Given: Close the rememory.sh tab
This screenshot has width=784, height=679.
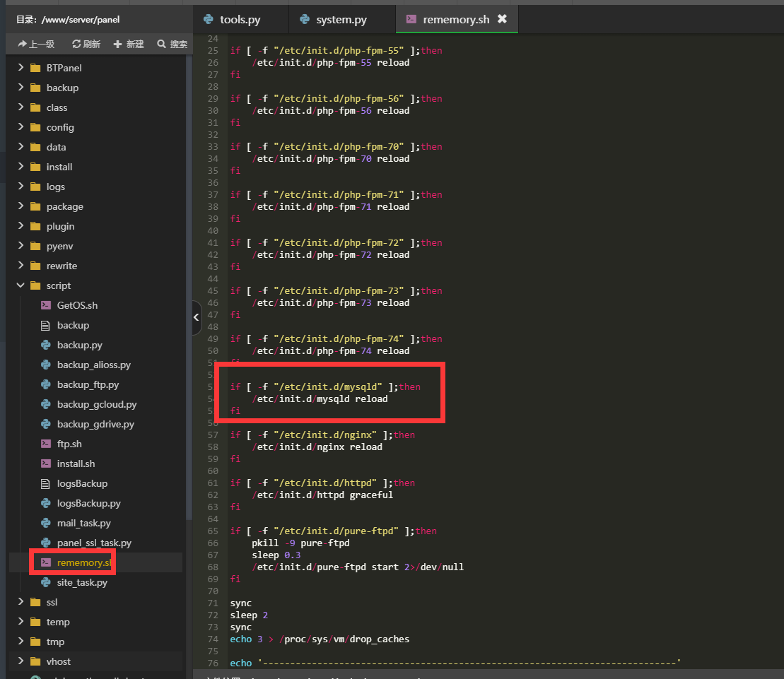Looking at the screenshot, I should pos(502,19).
